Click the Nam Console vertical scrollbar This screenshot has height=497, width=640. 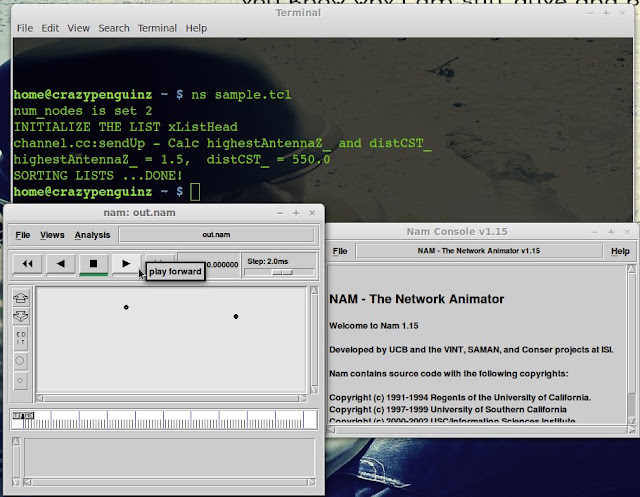[631, 344]
